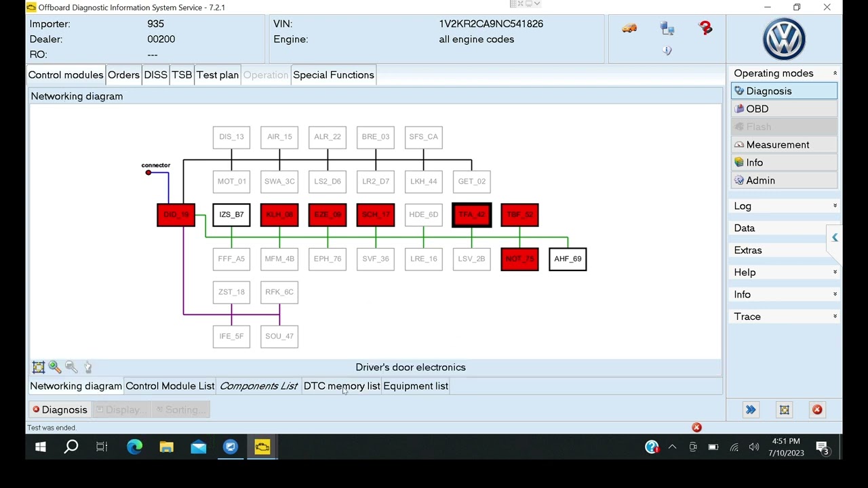
Task: Expand the Info section in sidebar
Action: click(x=784, y=294)
